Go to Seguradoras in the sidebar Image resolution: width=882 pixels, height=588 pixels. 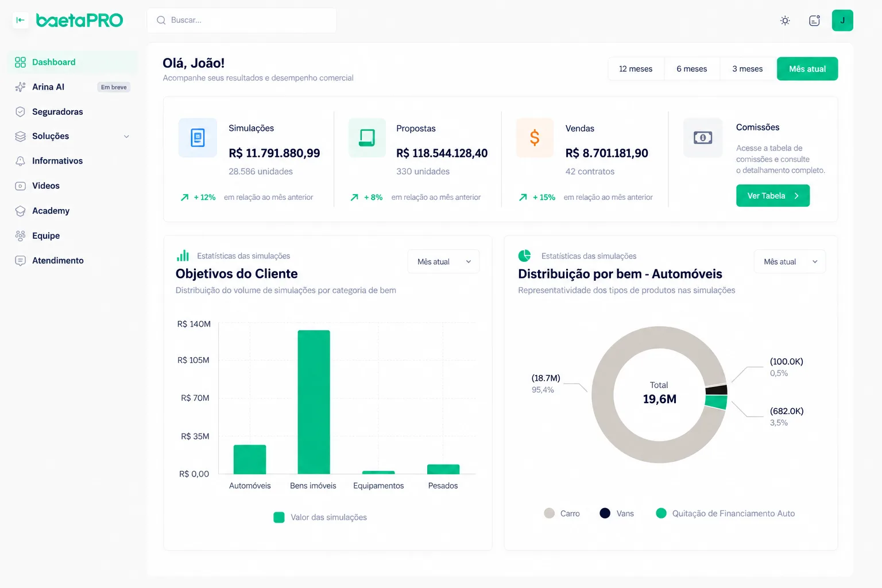coord(57,112)
